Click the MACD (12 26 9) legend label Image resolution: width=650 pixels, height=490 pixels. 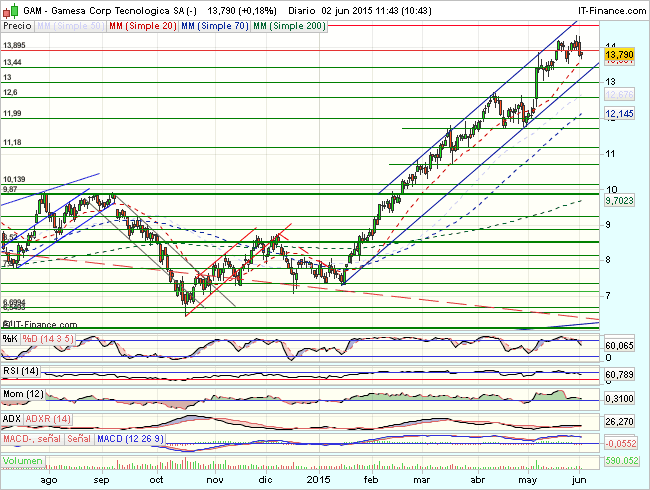point(130,439)
